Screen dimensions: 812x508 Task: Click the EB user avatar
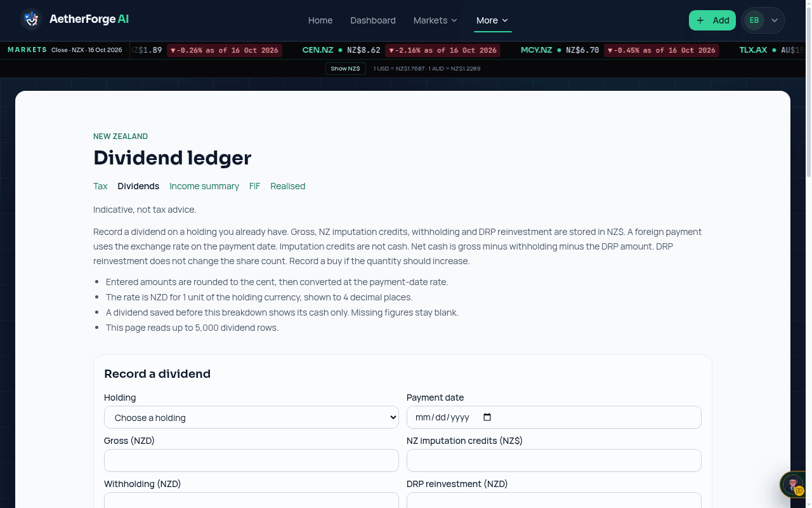754,20
